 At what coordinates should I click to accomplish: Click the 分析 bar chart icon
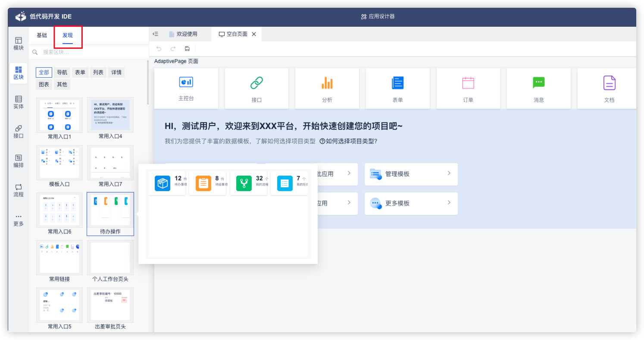coord(327,83)
